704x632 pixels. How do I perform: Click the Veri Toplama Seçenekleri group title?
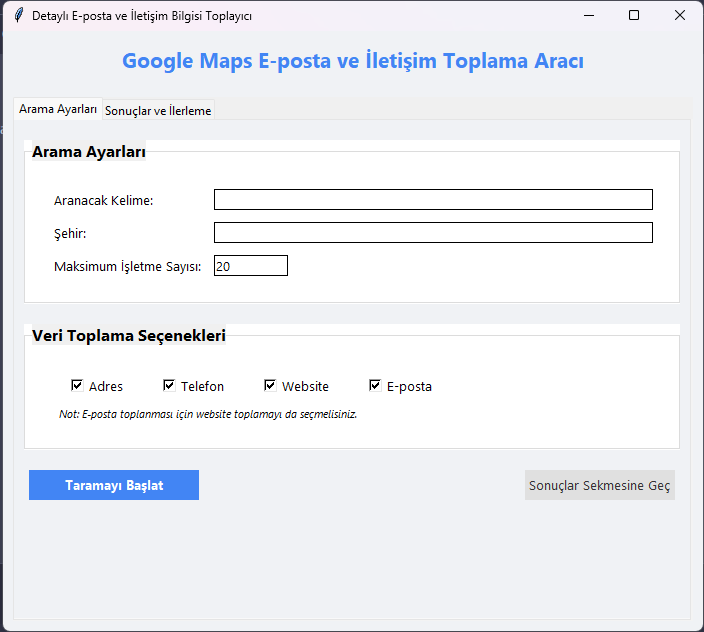tap(129, 335)
